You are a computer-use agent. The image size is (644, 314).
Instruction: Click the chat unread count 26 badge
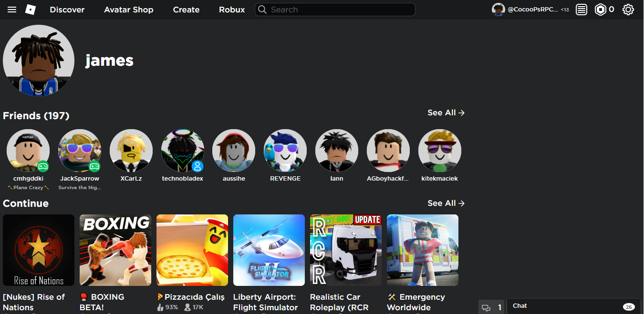coord(629,307)
